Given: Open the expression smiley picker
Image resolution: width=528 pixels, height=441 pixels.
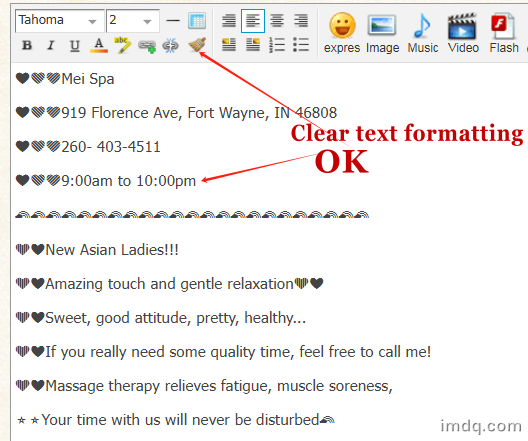Looking at the screenshot, I should coord(342,33).
